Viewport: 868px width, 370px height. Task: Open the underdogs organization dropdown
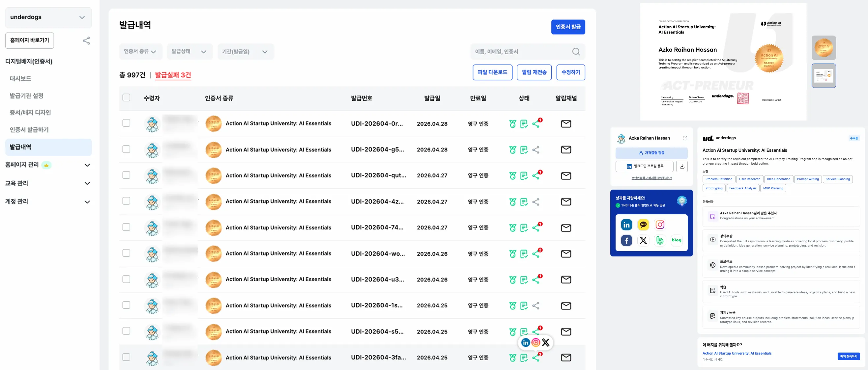[48, 17]
